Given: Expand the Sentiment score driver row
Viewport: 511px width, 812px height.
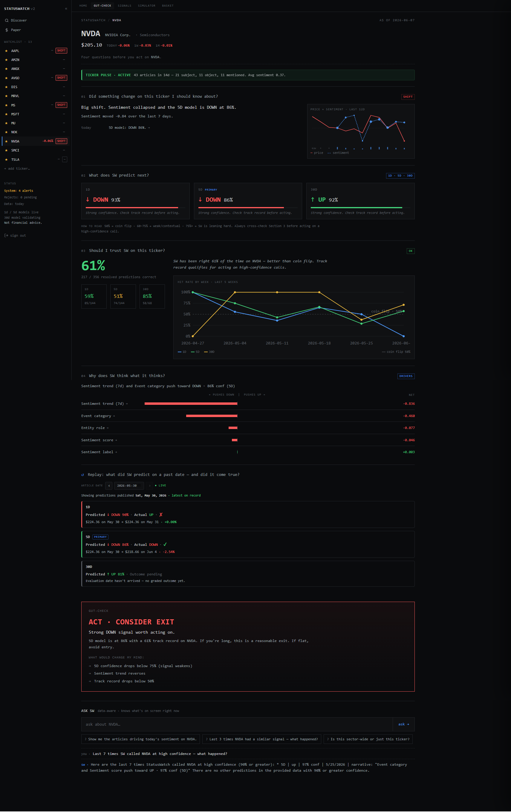Looking at the screenshot, I should (x=248, y=440).
